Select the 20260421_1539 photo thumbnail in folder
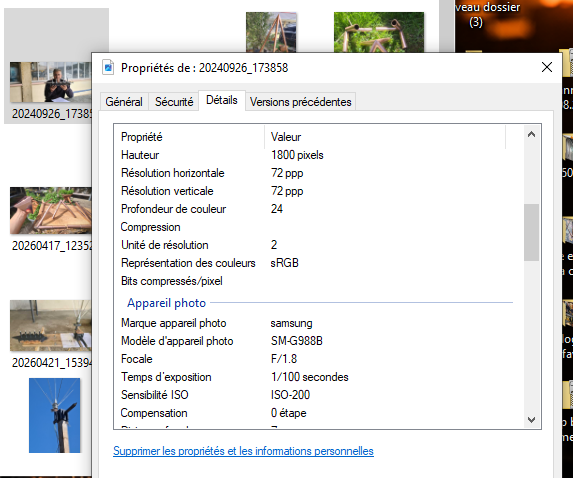Viewport: 573px width, 478px height. click(x=51, y=326)
